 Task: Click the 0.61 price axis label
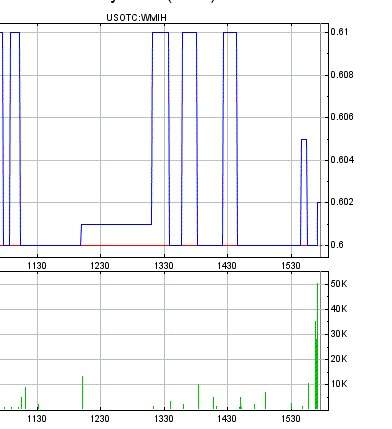coord(340,32)
